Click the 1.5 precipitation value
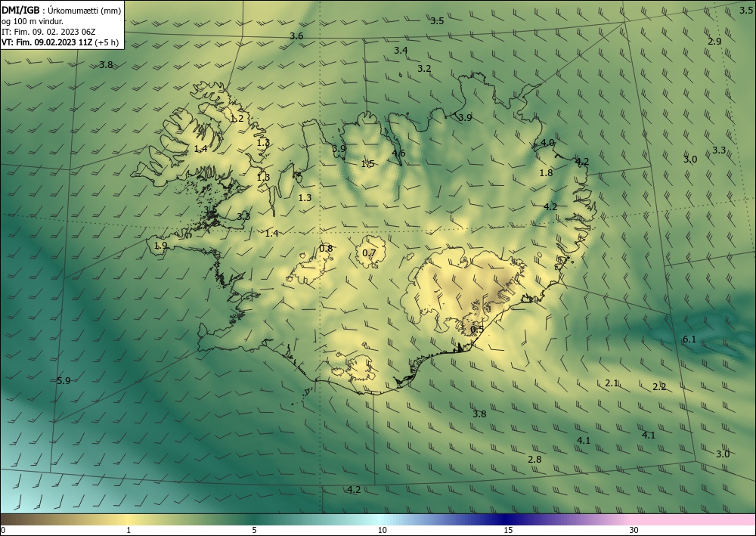This screenshot has height=536, width=756. pyautogui.click(x=368, y=164)
